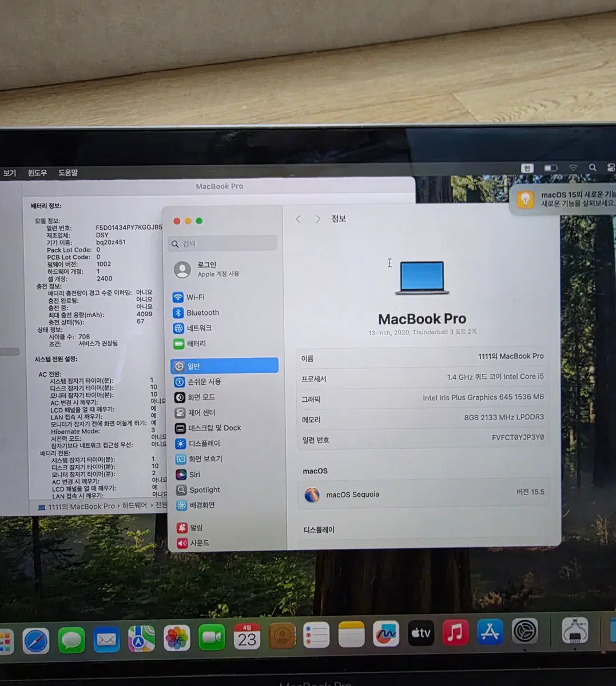616x686 pixels.
Task: Click System Information chip icon in Dock
Action: [x=575, y=631]
